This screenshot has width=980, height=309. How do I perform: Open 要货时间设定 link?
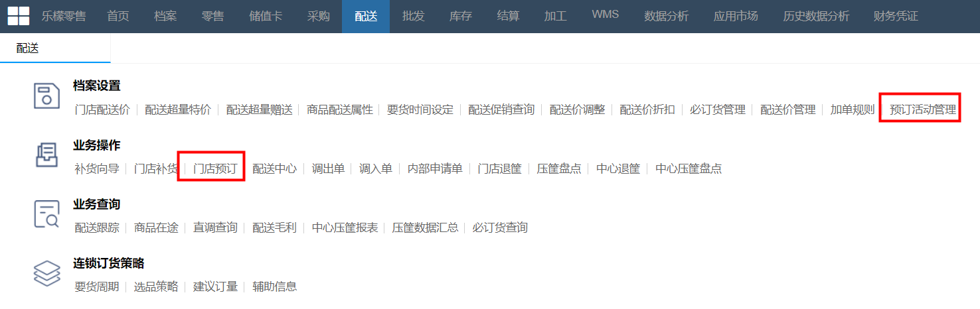[x=420, y=109]
